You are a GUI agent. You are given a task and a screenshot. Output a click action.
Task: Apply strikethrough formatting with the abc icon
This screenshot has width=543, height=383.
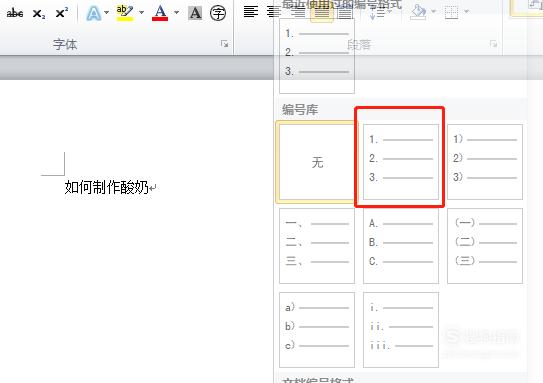pos(15,13)
